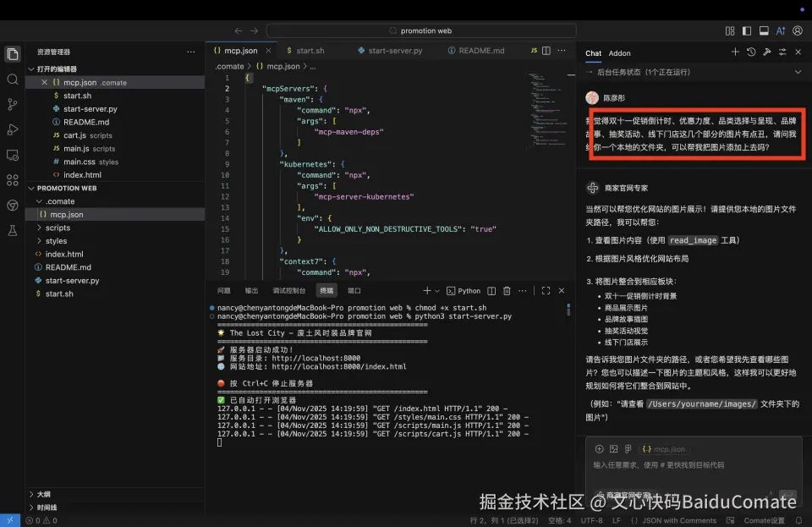Open index.html in project tree

point(64,254)
